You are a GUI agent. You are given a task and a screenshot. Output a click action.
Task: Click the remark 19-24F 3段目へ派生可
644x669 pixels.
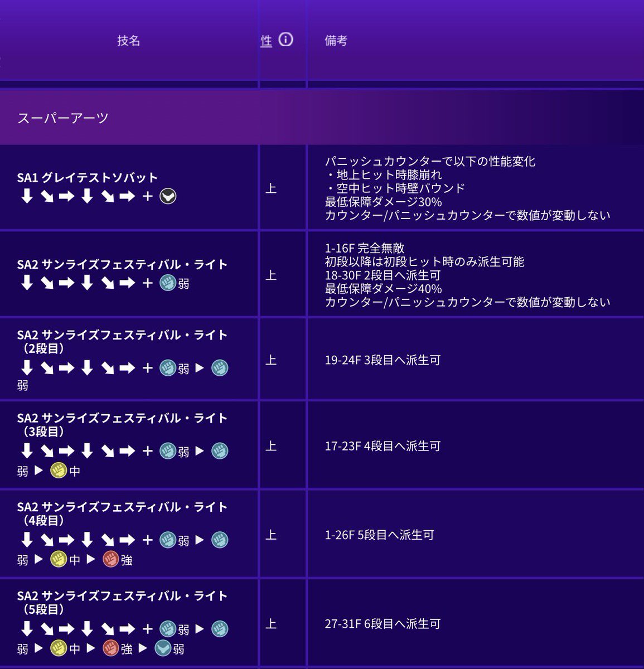382,360
